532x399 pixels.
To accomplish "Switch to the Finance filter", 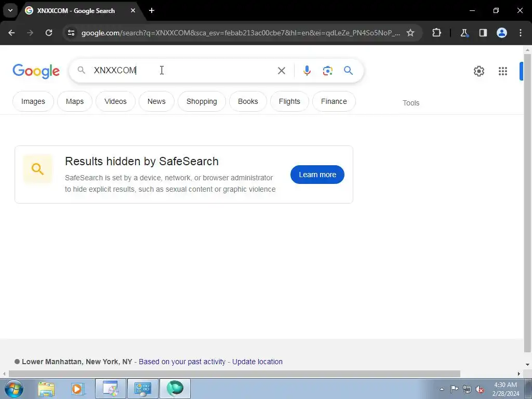I will pos(334,101).
